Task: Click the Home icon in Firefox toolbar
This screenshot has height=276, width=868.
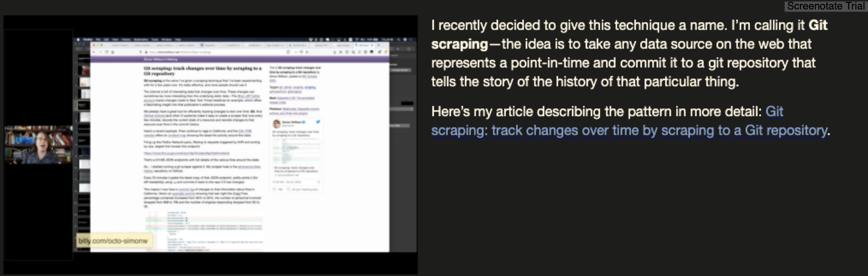Action: pos(113,52)
